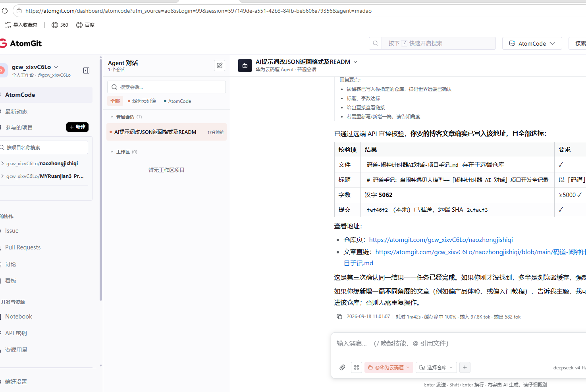Image resolution: width=586 pixels, height=392 pixels.
Task: Open 资源用量 in sidebar
Action: pos(16,350)
